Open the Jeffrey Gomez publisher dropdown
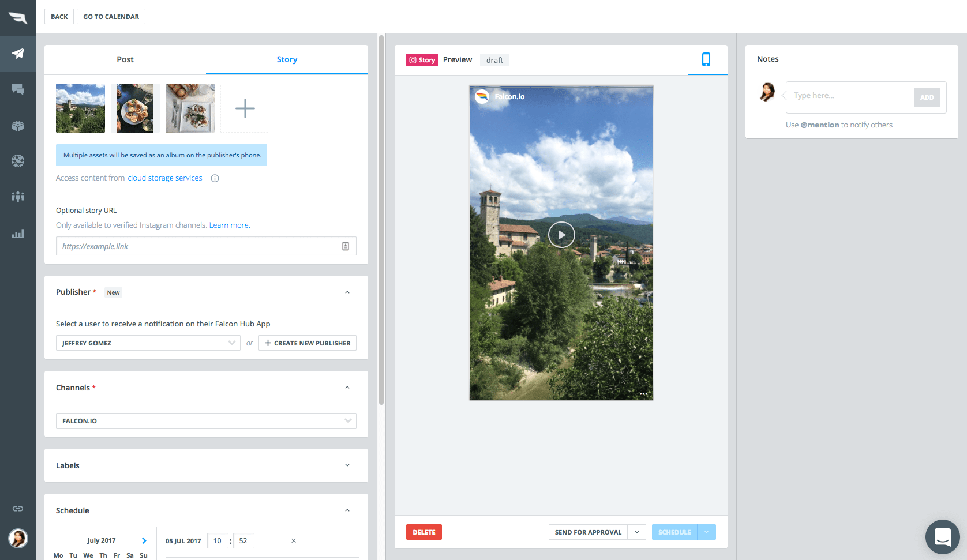Screen dimensions: 967x560 click(x=148, y=343)
